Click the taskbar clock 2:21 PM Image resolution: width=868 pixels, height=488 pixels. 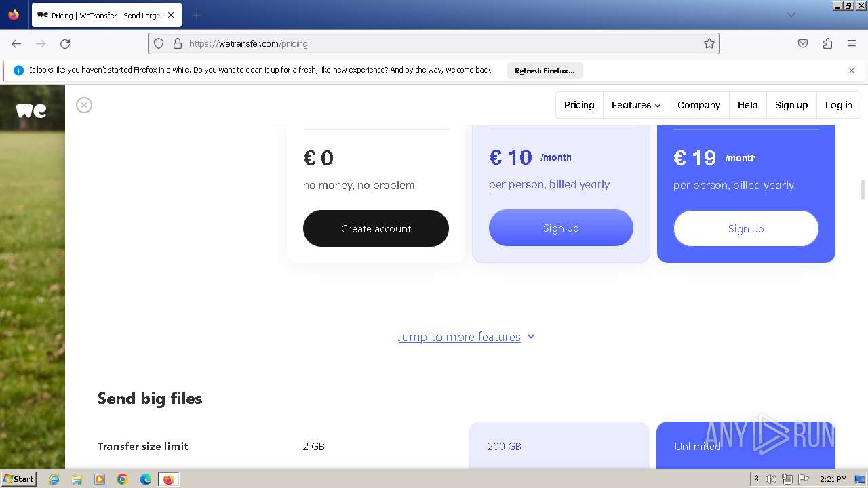[833, 479]
